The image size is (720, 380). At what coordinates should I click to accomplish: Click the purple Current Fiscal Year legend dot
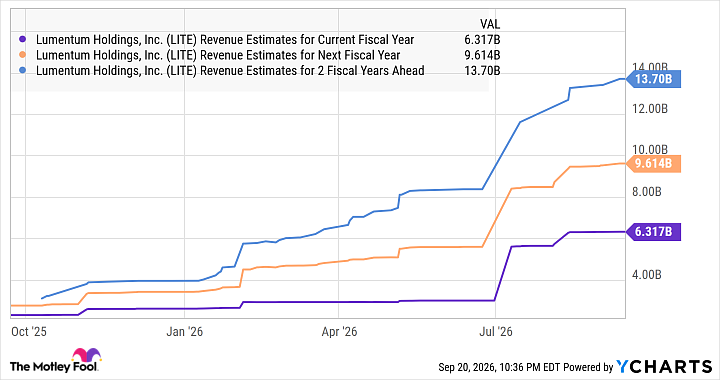tap(23, 40)
